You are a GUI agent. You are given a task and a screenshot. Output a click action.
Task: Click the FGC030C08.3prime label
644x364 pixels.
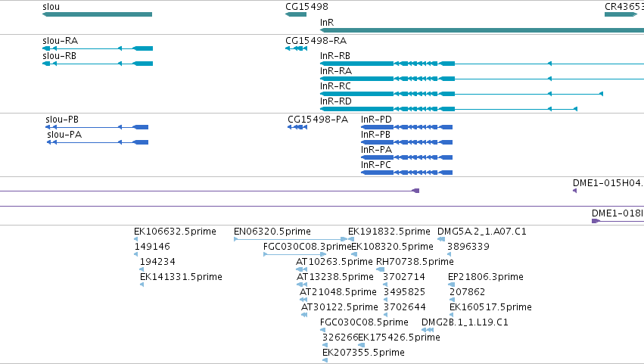coord(307,247)
